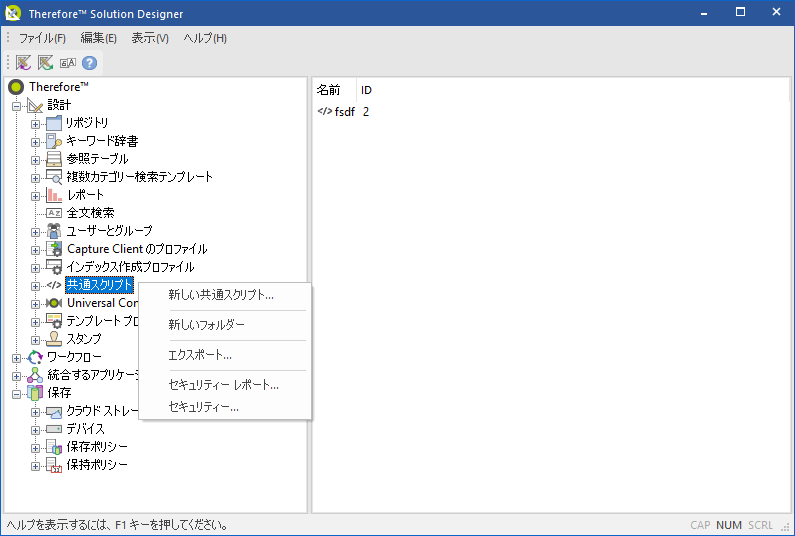This screenshot has height=536, width=795.
Task: Expand the ワークフロー node
Action: click(17, 359)
